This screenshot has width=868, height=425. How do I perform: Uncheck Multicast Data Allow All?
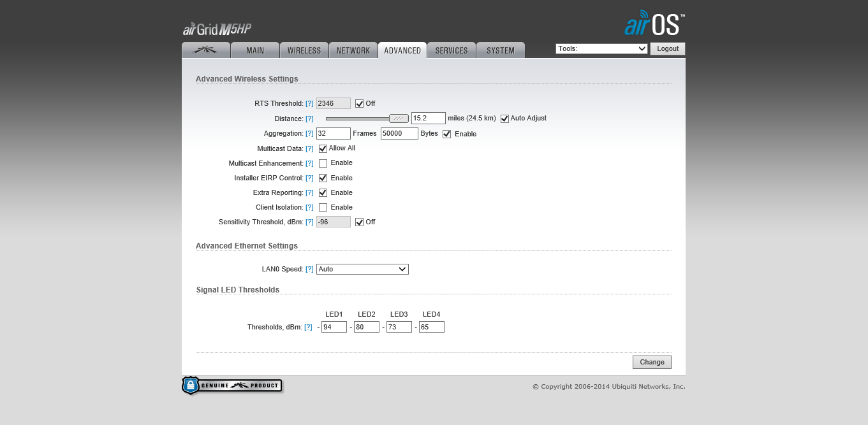coord(323,148)
